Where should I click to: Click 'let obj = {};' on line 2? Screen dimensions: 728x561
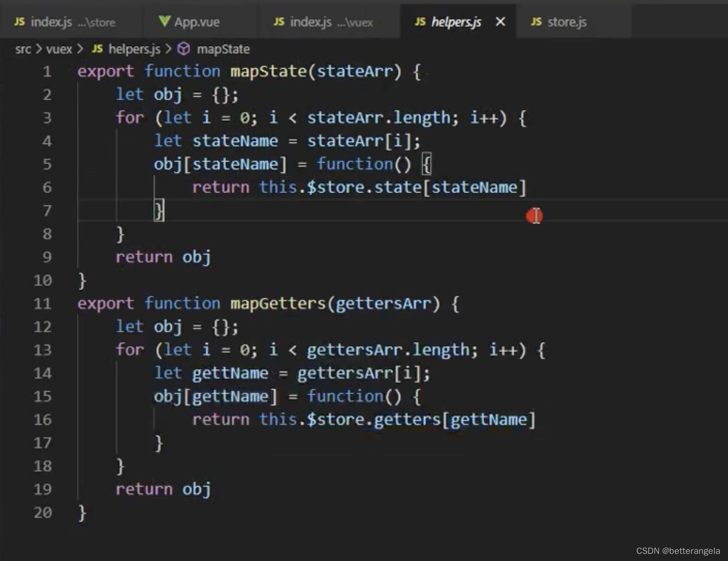tap(177, 95)
